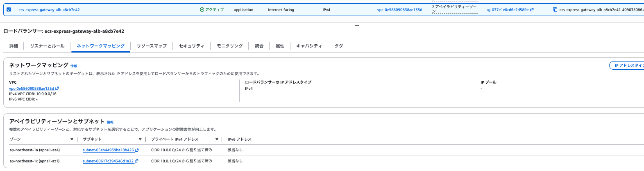Click the IP アドレスタイプ edit button
Viewport: 644px width, 171px height.
click(627, 65)
